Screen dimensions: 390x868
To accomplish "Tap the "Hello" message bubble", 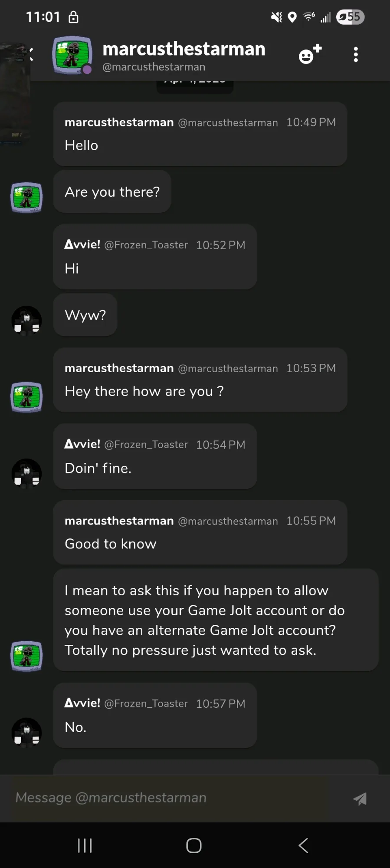I will coord(200,134).
